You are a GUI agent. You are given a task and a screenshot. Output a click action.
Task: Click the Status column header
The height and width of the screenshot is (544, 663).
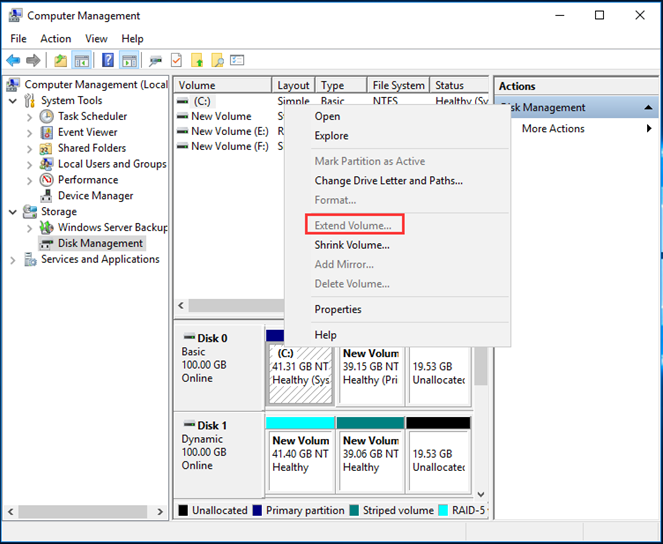[460, 85]
